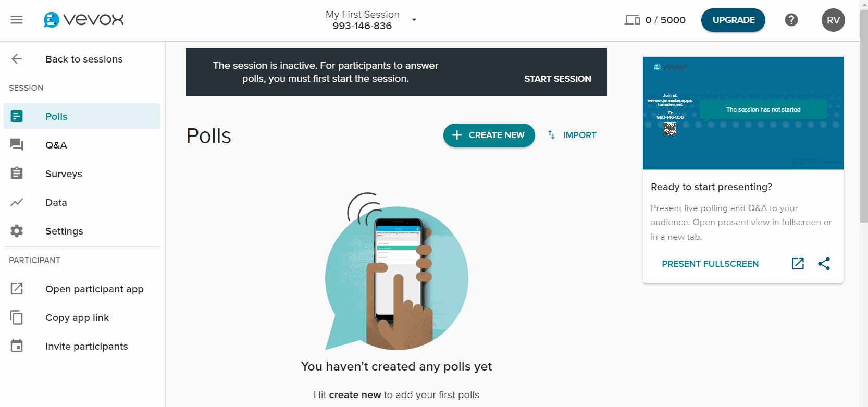The width and height of the screenshot is (868, 407).
Task: Open the Q&A section
Action: 82,145
